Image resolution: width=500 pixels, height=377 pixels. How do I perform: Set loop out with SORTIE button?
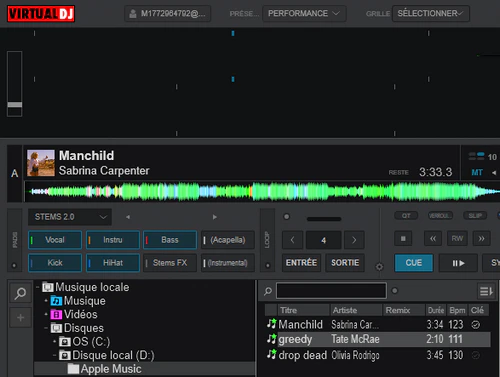coord(345,263)
